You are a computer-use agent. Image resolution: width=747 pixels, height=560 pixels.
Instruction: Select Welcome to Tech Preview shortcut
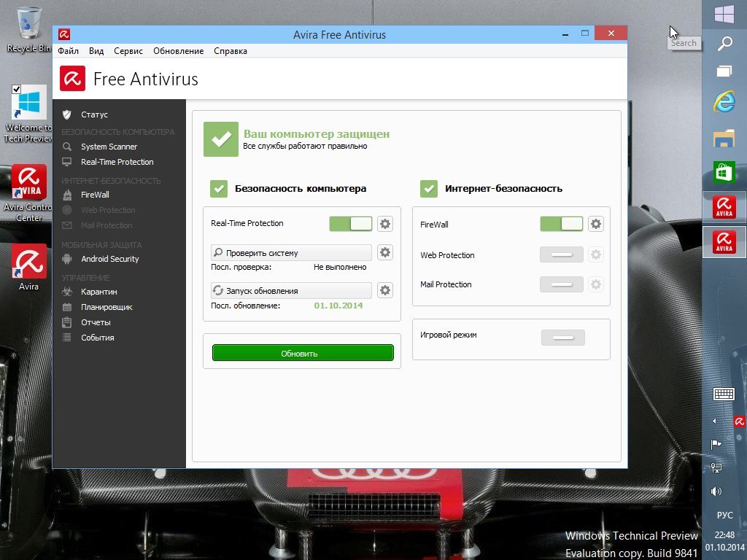click(28, 114)
